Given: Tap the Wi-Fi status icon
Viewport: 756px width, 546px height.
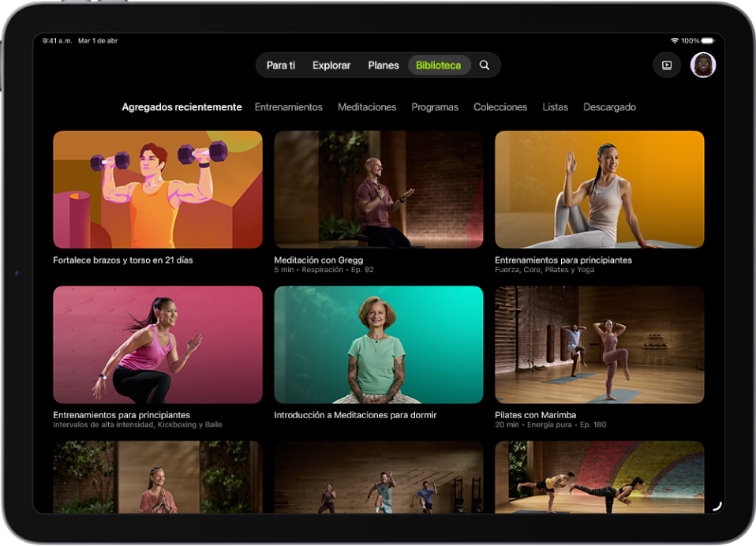Looking at the screenshot, I should (675, 40).
